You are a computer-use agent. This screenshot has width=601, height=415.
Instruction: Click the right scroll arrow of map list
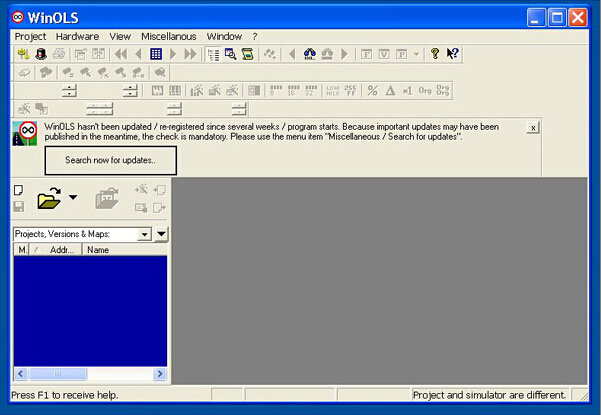coord(160,374)
